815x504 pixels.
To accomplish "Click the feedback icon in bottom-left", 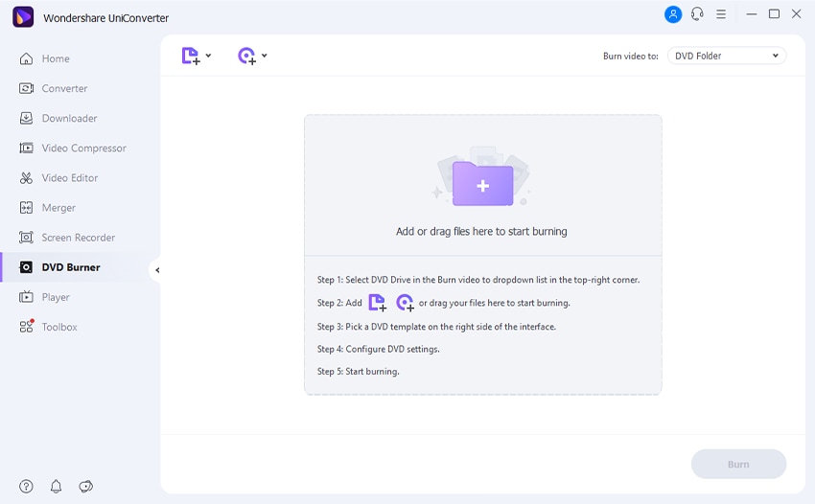I will pyautogui.click(x=85, y=486).
